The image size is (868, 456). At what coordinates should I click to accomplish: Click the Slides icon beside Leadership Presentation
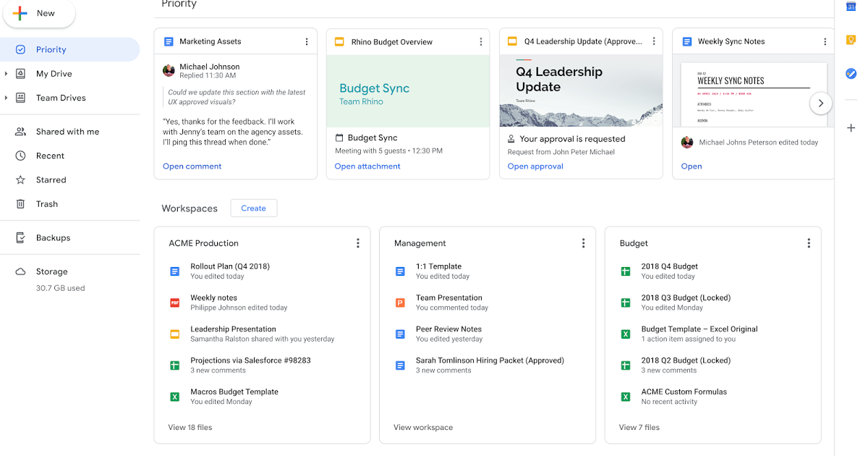[174, 334]
